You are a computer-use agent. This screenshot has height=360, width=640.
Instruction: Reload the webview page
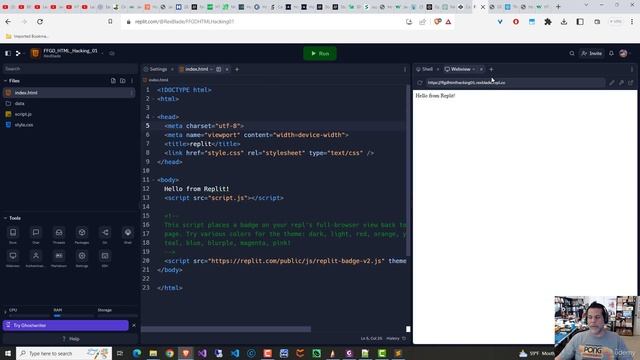pyautogui.click(x=420, y=83)
